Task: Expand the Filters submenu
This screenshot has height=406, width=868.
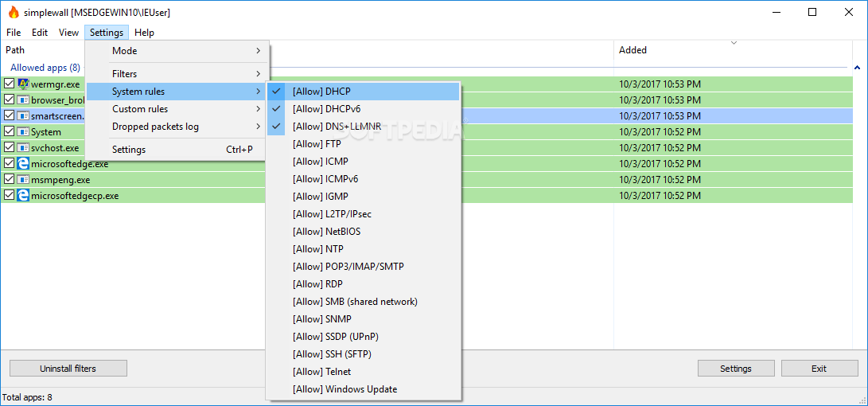Action: tap(177, 74)
